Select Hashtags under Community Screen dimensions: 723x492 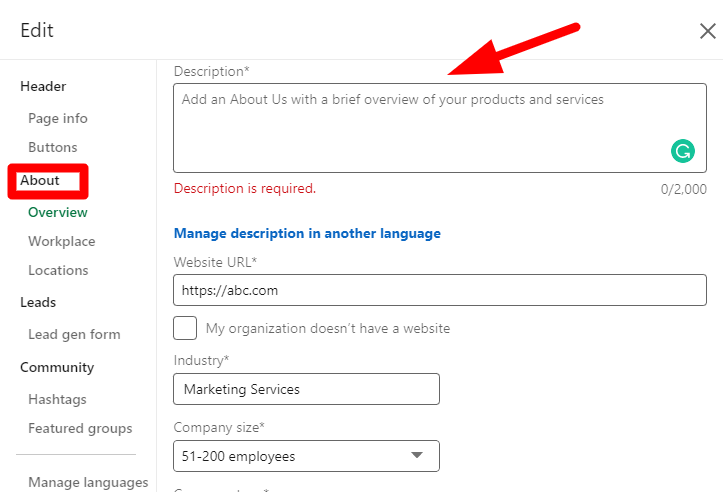tap(57, 399)
